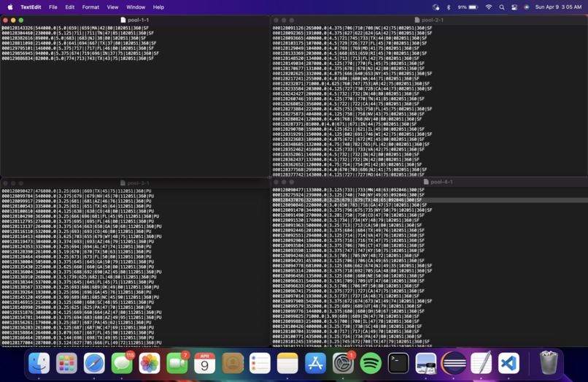Open Finder from the Dock
Viewport: 588px width, 382px height.
click(39, 363)
